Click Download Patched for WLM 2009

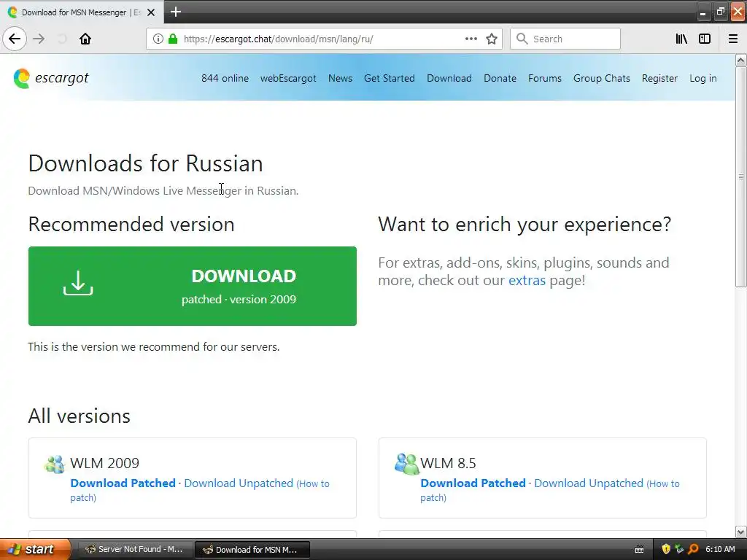tap(123, 483)
